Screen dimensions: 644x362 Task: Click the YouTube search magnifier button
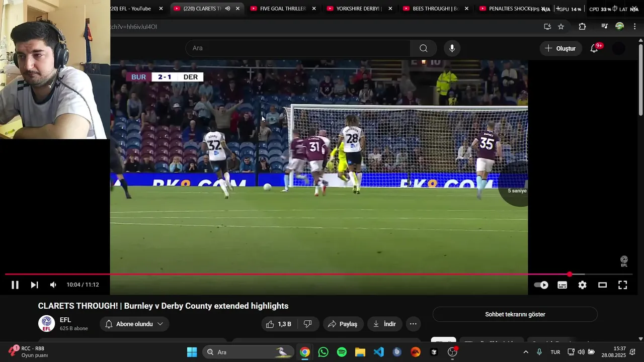424,48
